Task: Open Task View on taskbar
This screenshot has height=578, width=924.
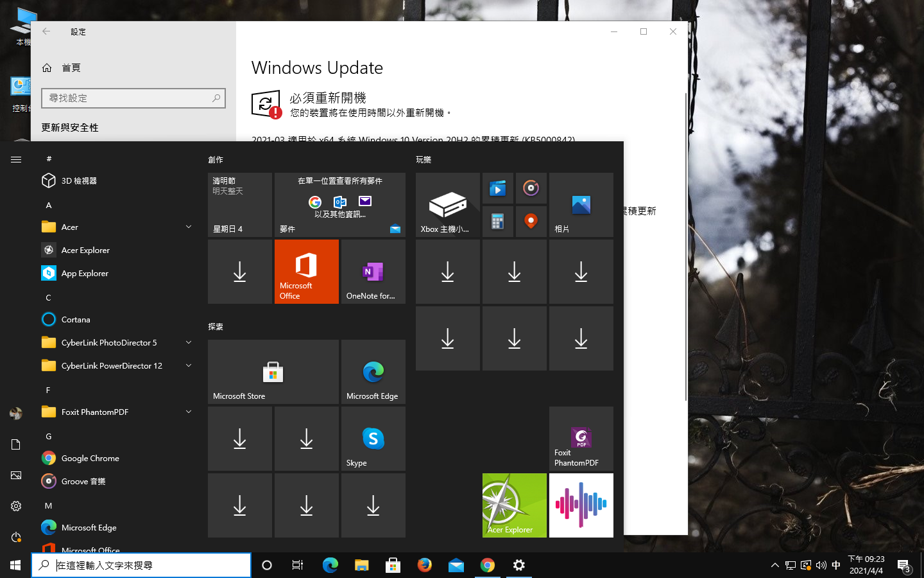Action: [298, 565]
